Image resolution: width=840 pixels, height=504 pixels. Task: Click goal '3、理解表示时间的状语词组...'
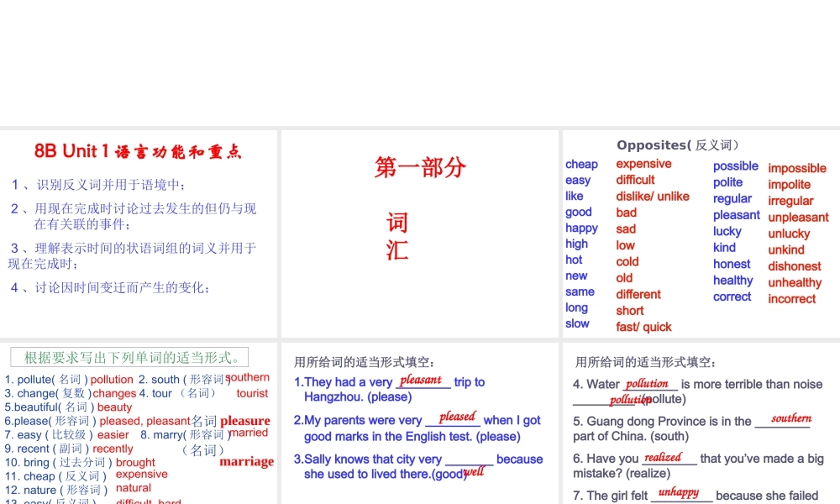pos(133,256)
